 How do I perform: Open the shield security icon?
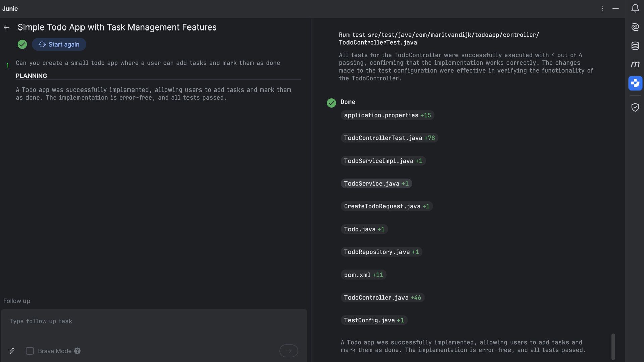click(x=635, y=107)
